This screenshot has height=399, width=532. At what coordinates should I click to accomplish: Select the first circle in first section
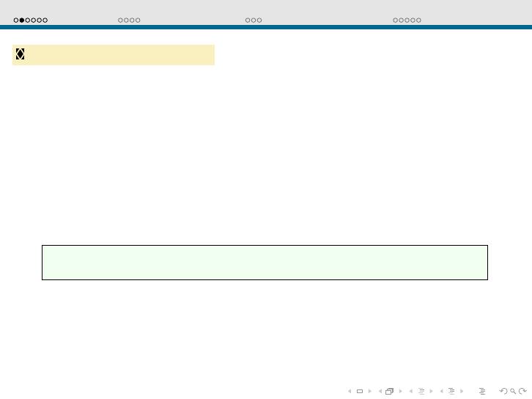tap(16, 21)
